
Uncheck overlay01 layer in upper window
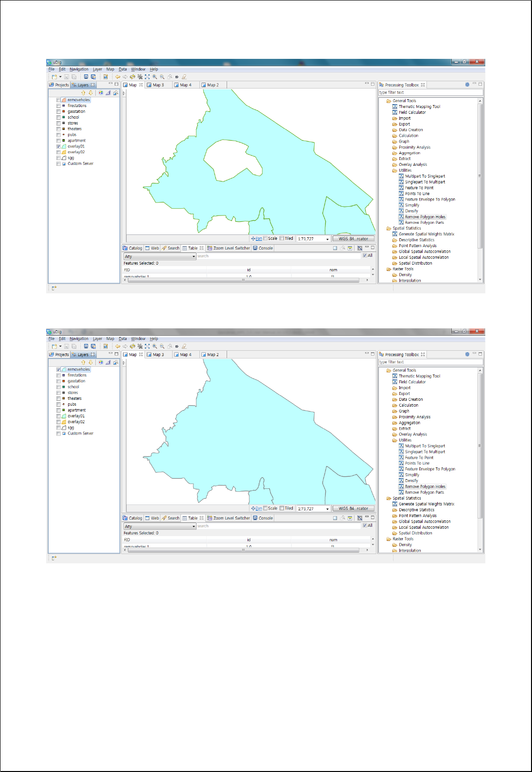coord(58,146)
